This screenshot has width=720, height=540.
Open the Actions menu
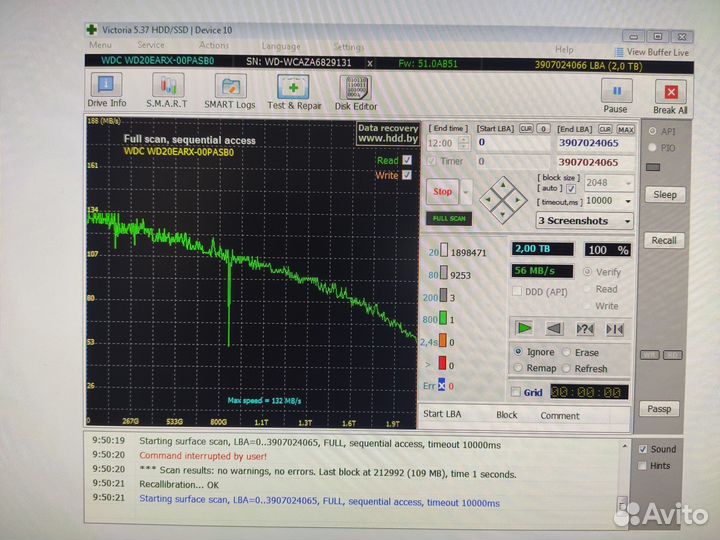(x=214, y=46)
